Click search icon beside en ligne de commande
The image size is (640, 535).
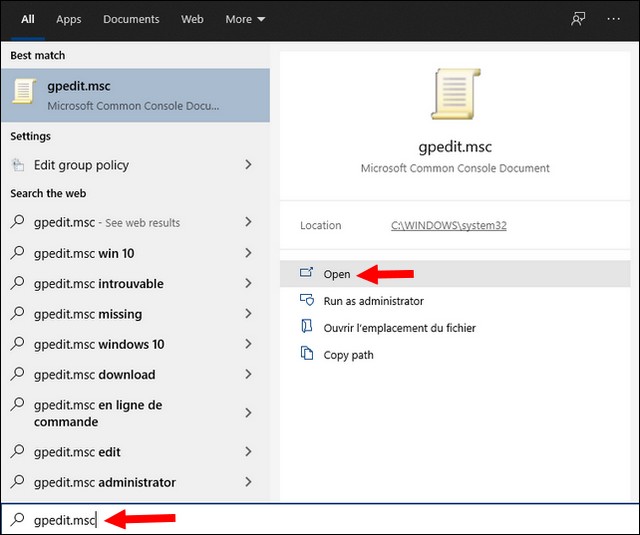tap(18, 404)
